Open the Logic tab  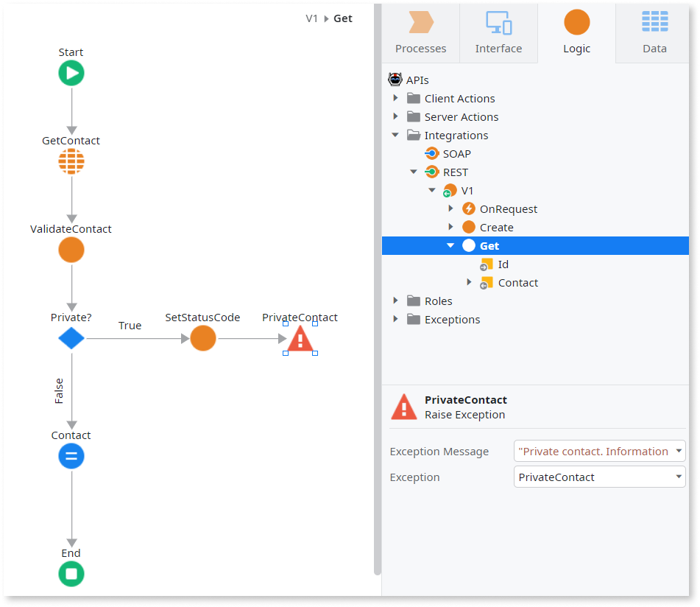576,34
